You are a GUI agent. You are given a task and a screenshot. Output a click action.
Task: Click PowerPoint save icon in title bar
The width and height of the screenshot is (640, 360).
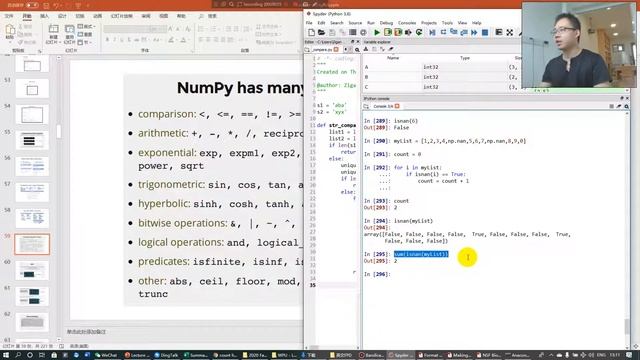(x=47, y=5)
